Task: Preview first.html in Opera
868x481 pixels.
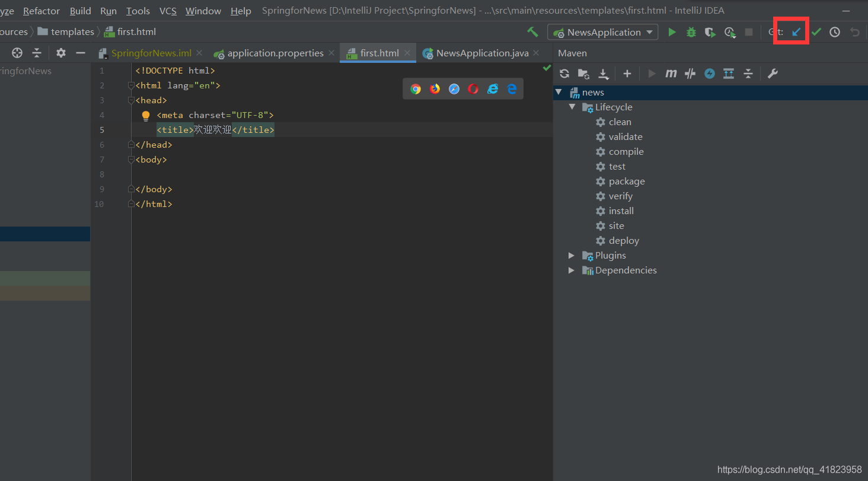Action: pos(473,89)
